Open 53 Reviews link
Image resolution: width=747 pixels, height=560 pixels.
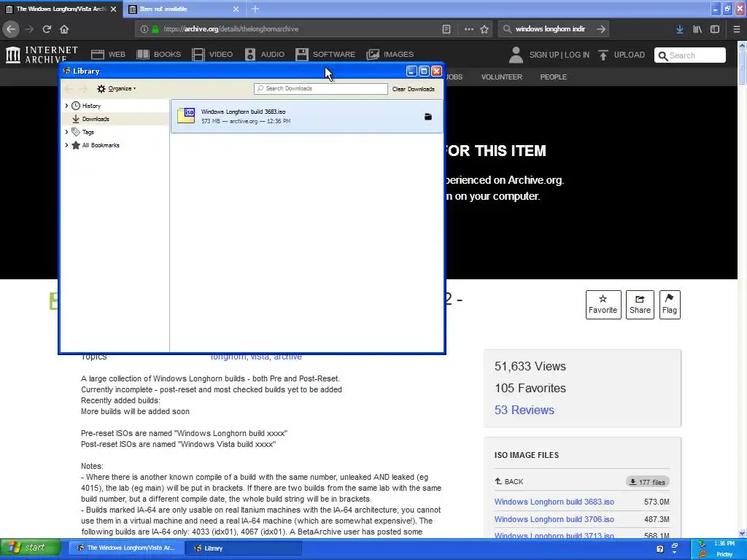[524, 410]
